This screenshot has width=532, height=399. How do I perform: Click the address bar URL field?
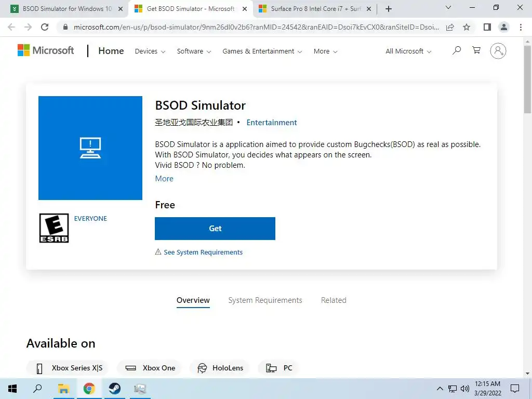pyautogui.click(x=256, y=27)
